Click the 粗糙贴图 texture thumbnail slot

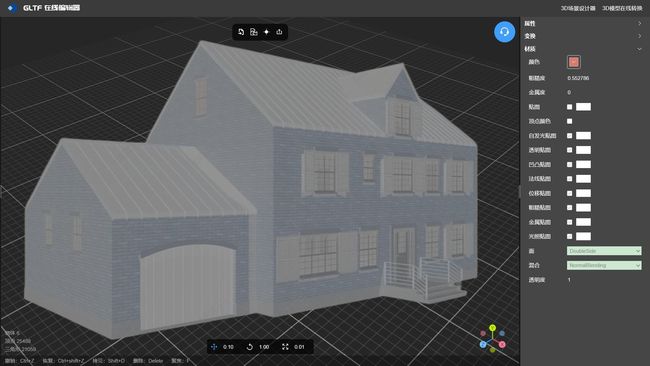click(x=583, y=208)
